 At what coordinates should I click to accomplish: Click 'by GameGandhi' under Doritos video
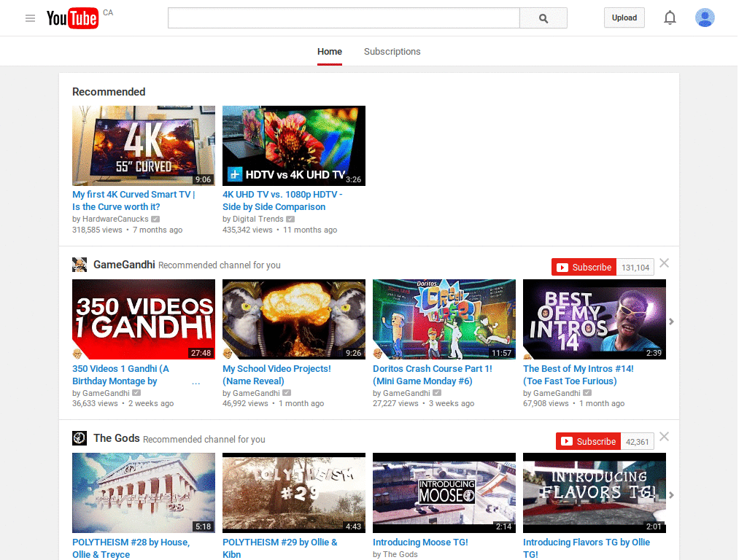[401, 393]
